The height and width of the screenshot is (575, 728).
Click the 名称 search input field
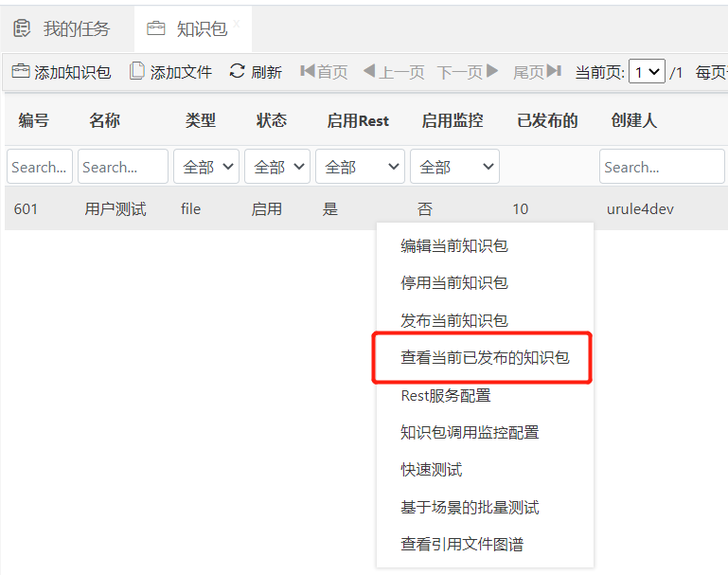pyautogui.click(x=122, y=167)
